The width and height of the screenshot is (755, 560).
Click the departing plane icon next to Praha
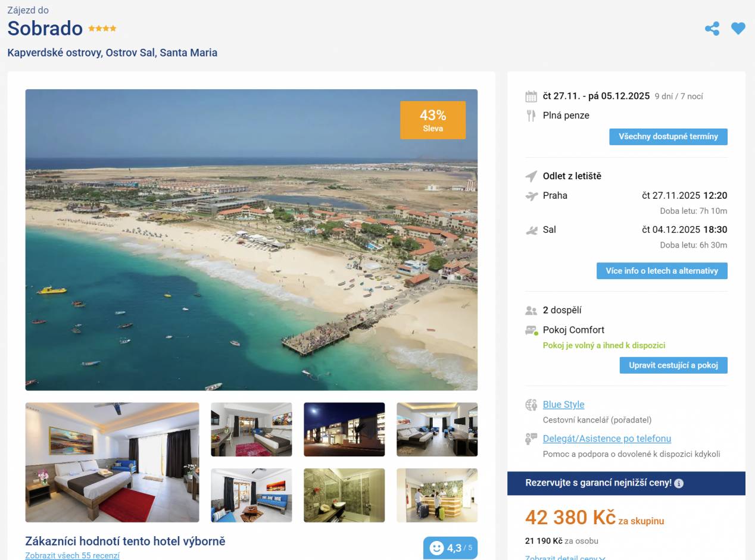click(531, 196)
